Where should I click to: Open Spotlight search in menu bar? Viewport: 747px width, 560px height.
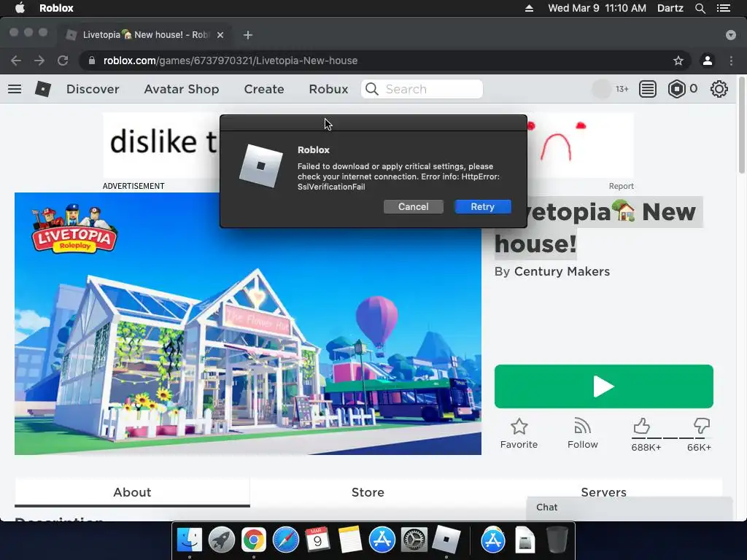[700, 8]
